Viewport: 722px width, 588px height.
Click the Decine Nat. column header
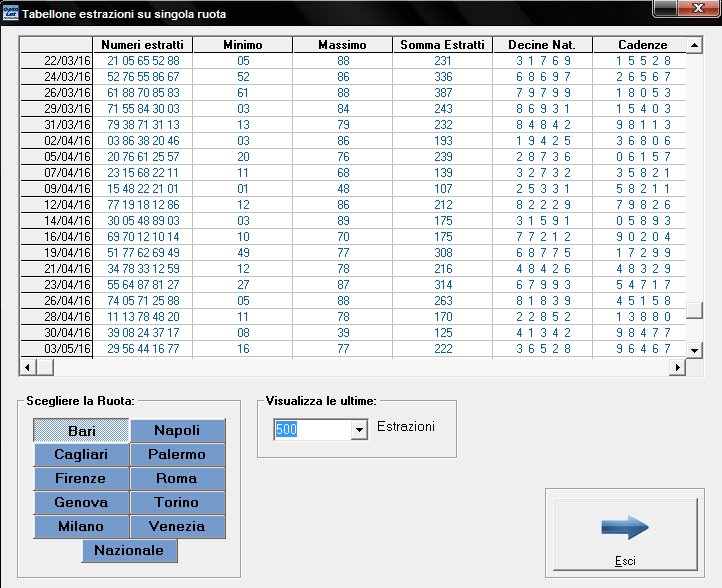pyautogui.click(x=542, y=45)
